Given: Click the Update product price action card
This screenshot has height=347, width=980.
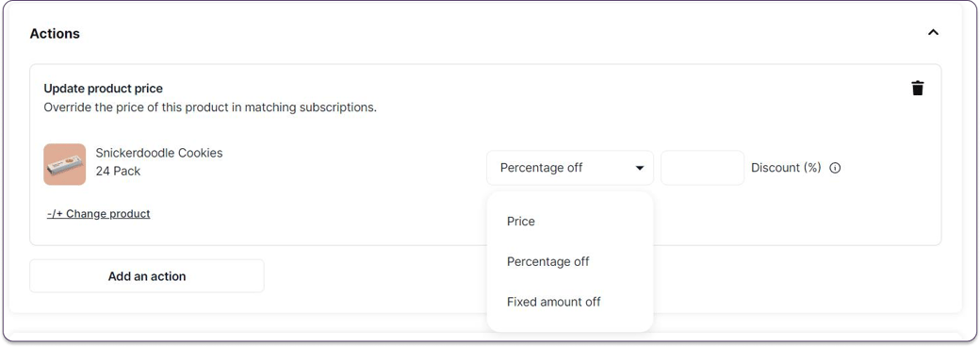Looking at the screenshot, I should click(x=485, y=155).
